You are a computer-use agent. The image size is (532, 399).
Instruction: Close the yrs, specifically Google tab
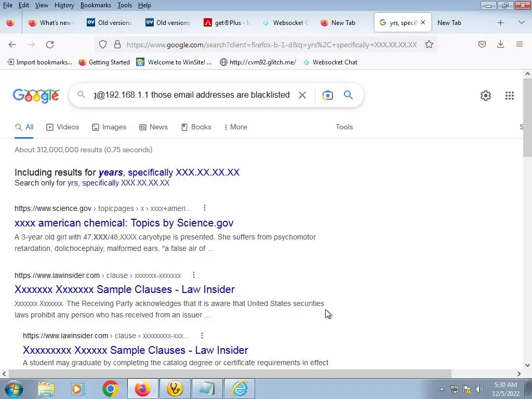point(423,22)
